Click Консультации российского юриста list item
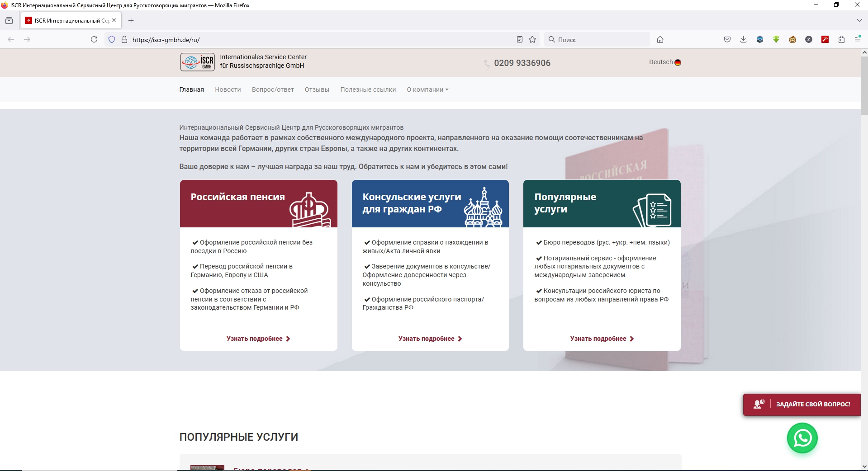 (x=602, y=295)
